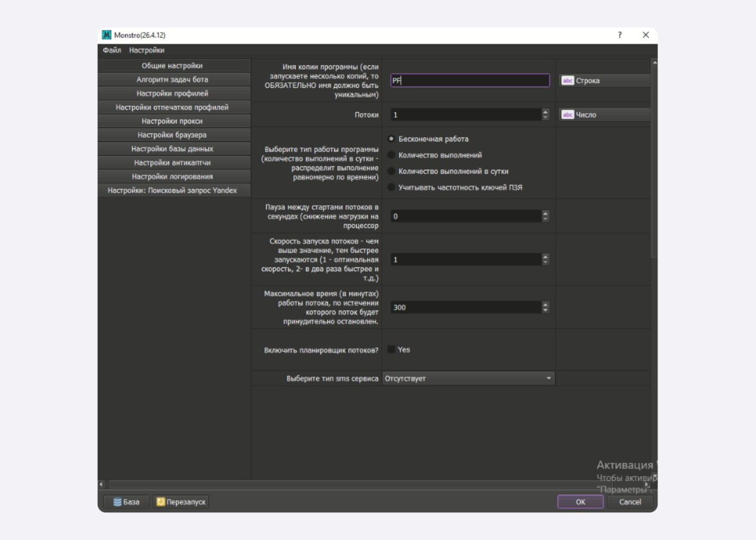Click the Потоки number field
Image resolution: width=756 pixels, height=540 pixels.
[465, 114]
